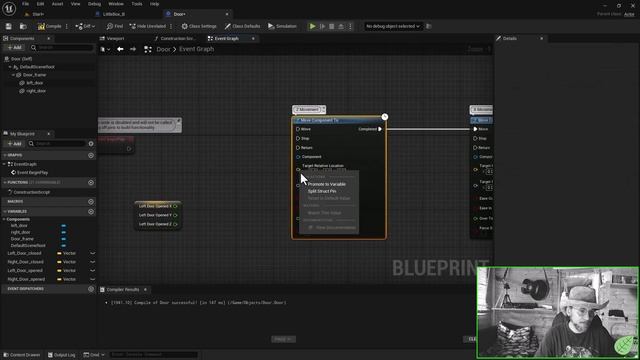Click the Completed output pin
Viewport: 640px width, 360px height.
pyautogui.click(x=380, y=129)
